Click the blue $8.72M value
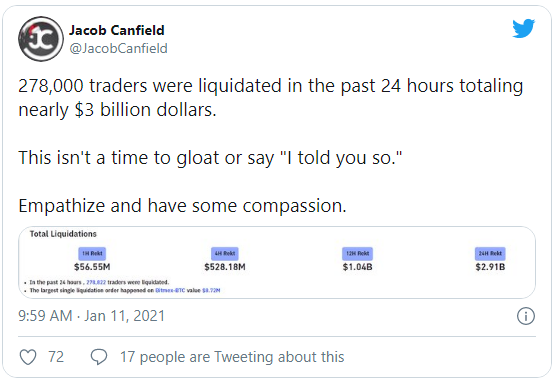 [211, 291]
